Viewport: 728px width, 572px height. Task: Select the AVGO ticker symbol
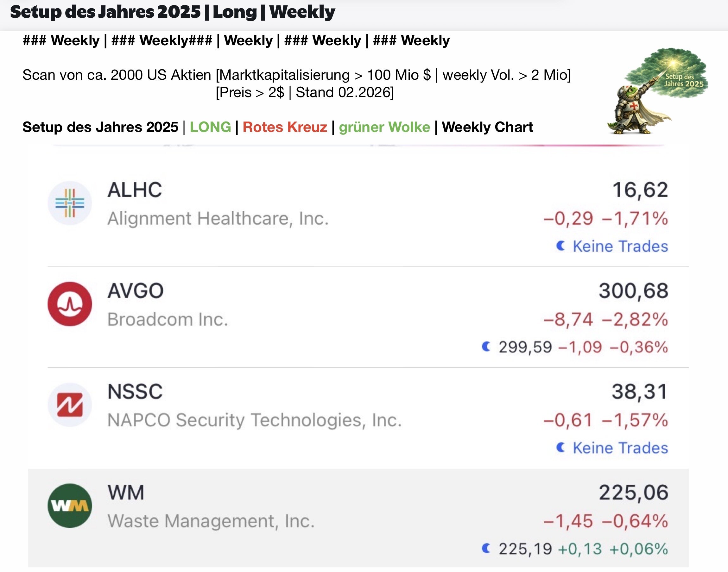point(136,291)
